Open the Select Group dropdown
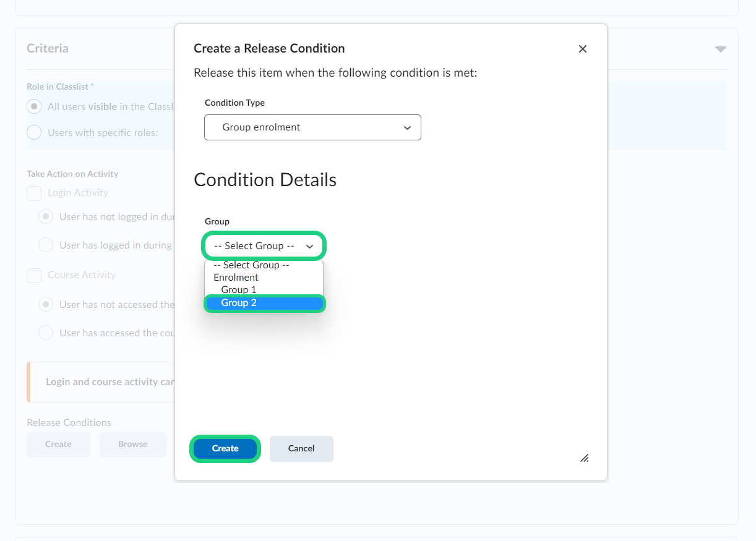Screen dimensions: 756x541 click(264, 246)
